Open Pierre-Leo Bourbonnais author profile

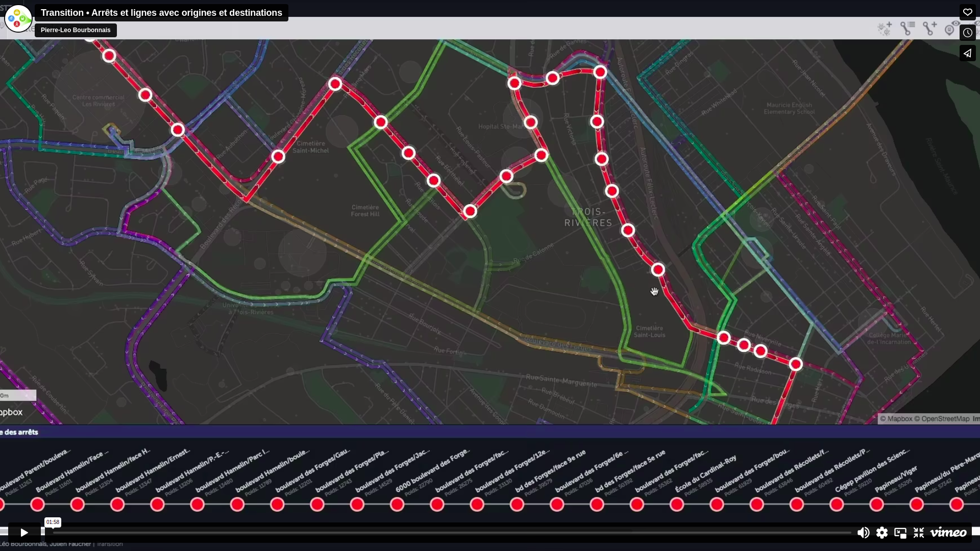(76, 30)
